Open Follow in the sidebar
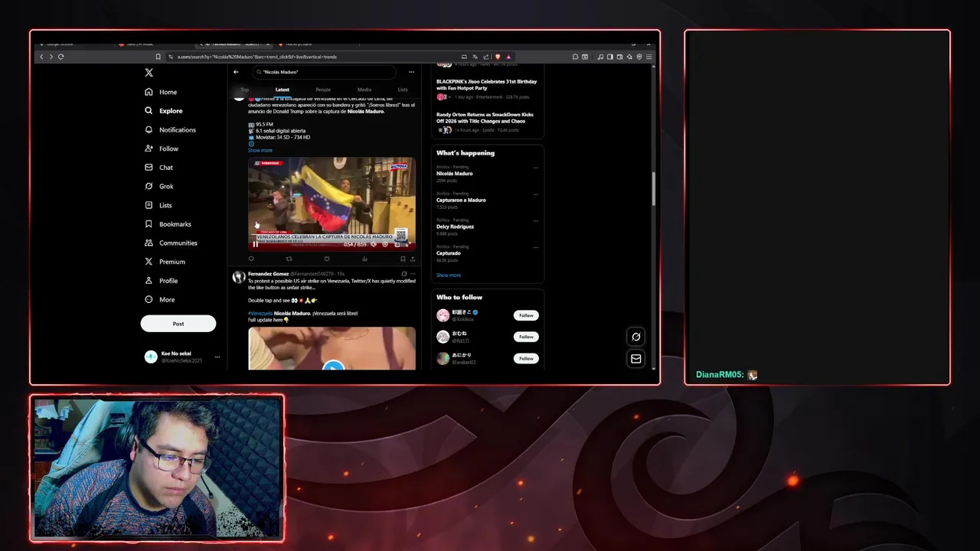The width and height of the screenshot is (980, 551). [162, 148]
